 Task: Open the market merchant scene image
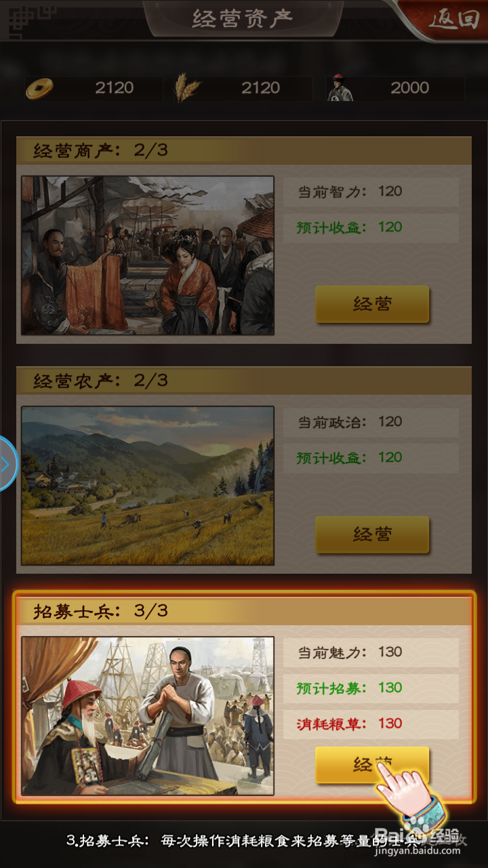148,256
